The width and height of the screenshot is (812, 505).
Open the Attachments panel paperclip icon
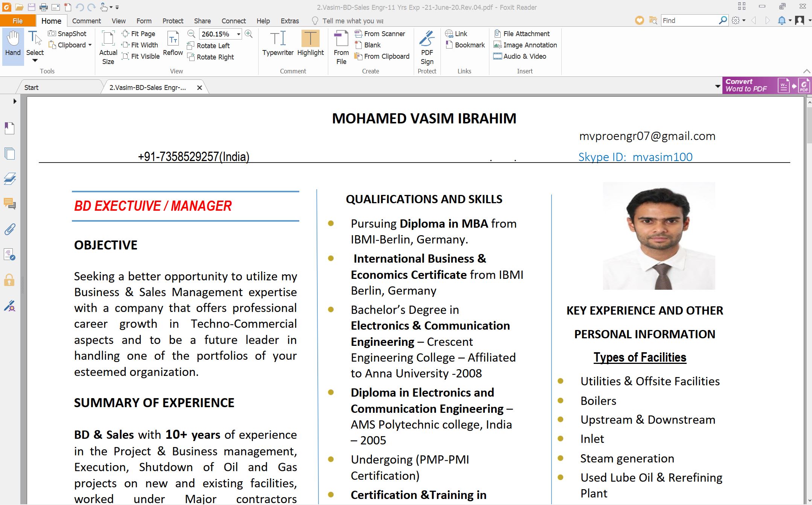9,229
